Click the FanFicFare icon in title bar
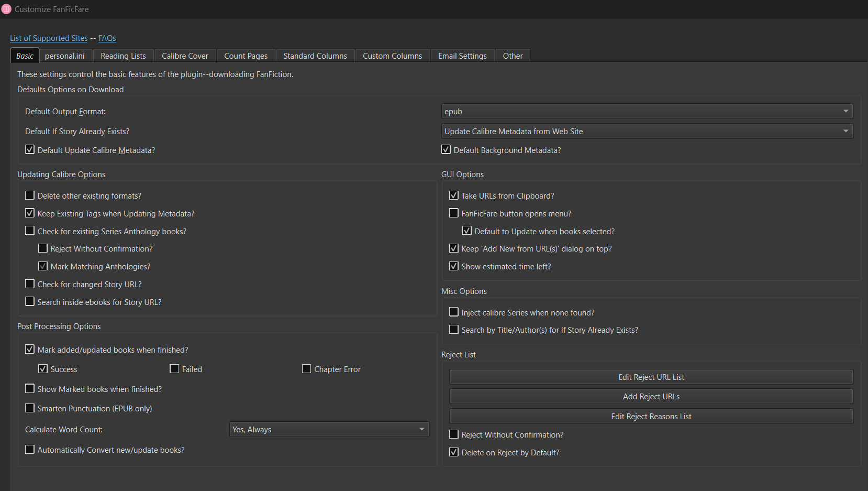This screenshot has width=868, height=491. click(x=6, y=9)
